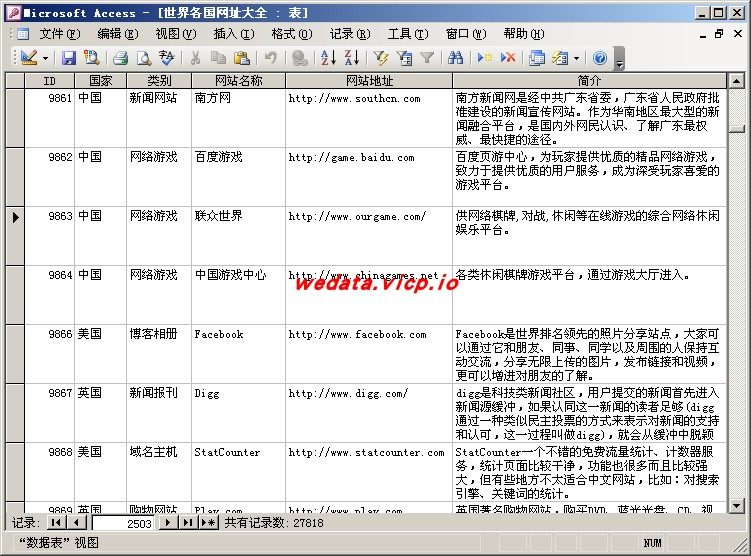Viewport: 751px width, 556px height.
Task: Click the record number field showing 2503
Action: 123,523
